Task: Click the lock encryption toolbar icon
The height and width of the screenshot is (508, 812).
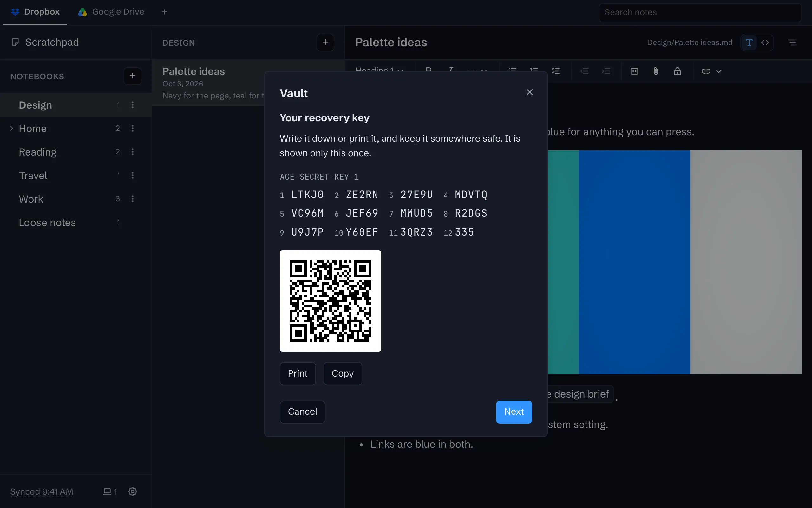Action: (x=677, y=71)
